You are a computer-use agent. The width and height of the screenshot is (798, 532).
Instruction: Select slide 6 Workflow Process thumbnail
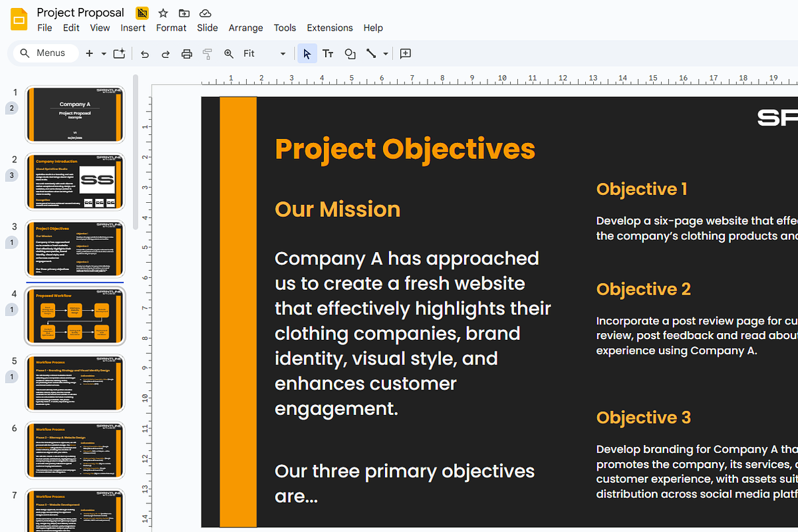tap(74, 450)
